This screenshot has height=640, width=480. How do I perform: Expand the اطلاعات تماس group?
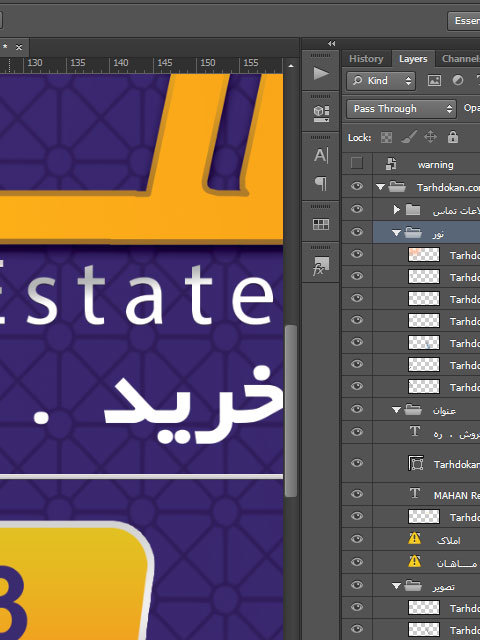tap(396, 210)
